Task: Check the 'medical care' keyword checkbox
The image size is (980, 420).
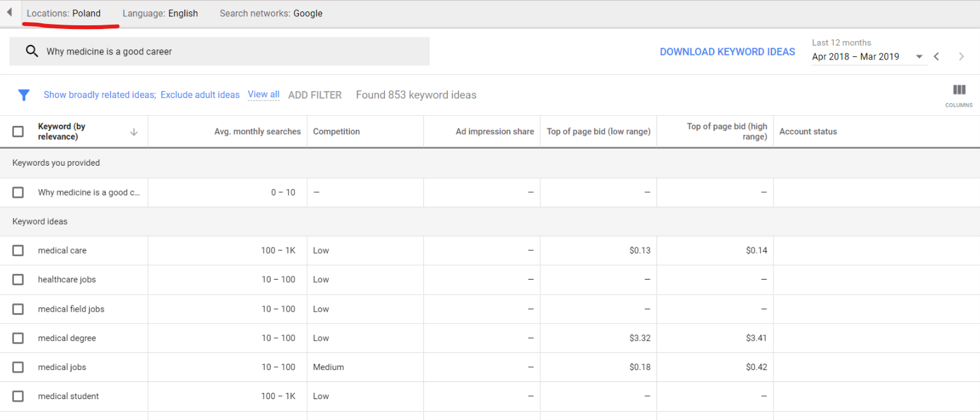Action: pos(18,250)
